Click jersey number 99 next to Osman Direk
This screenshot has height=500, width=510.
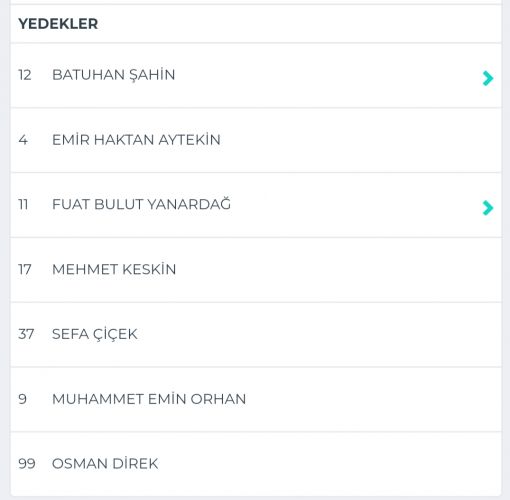click(27, 464)
